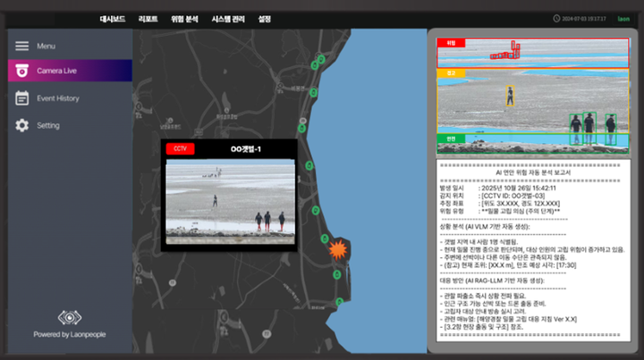Select the topmost green camera map marker
This screenshot has height=360, width=644.
click(321, 59)
